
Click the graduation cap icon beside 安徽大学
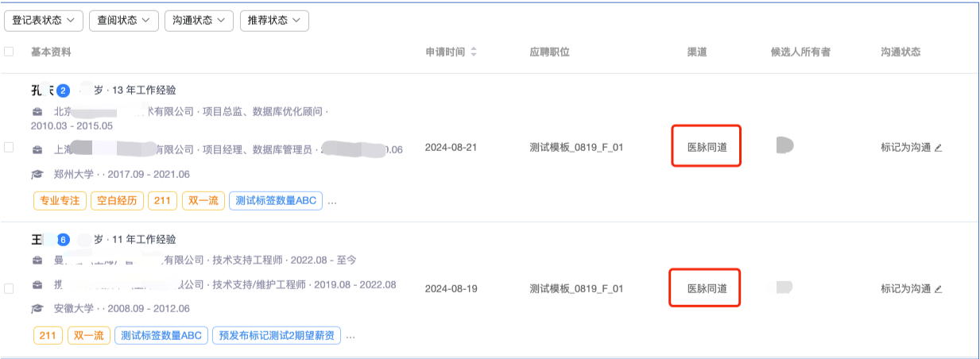37,309
